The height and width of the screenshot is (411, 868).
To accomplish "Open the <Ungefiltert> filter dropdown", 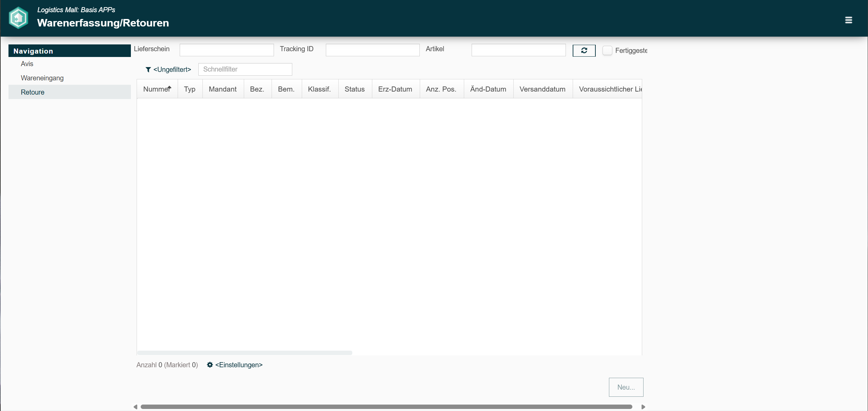I will [x=172, y=70].
